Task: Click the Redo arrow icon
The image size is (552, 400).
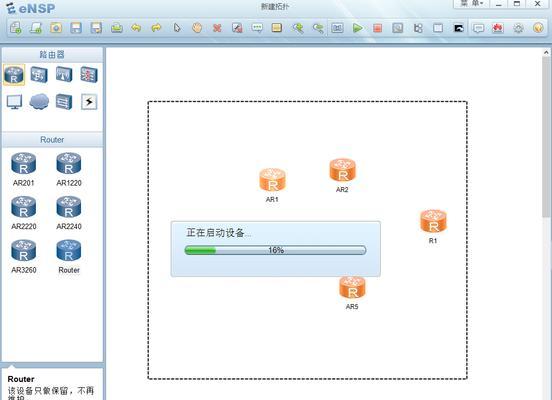Action: coord(156,28)
